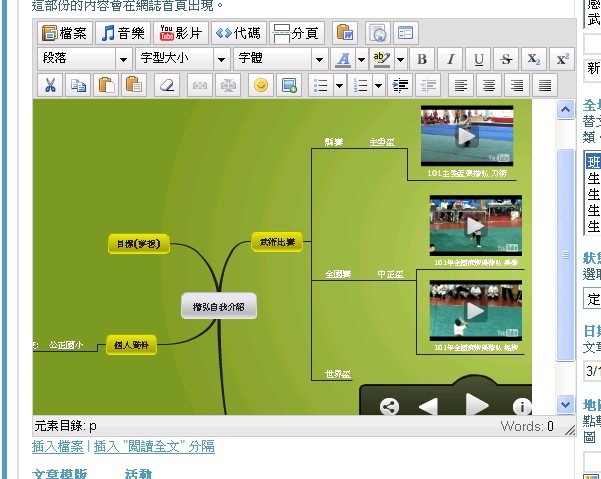Align text right

click(x=517, y=85)
